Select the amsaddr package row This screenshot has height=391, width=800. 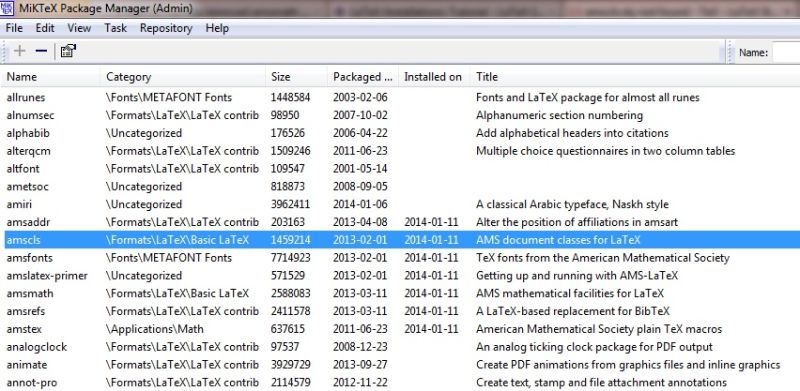pyautogui.click(x=402, y=222)
